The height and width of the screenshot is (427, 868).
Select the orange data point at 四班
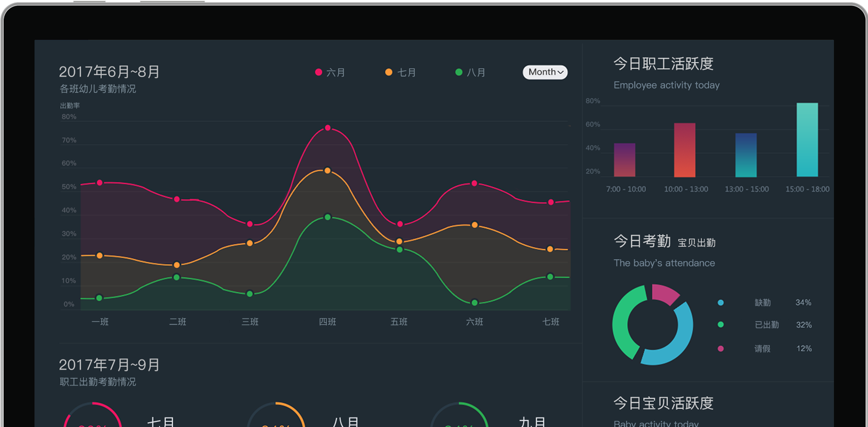click(x=327, y=171)
